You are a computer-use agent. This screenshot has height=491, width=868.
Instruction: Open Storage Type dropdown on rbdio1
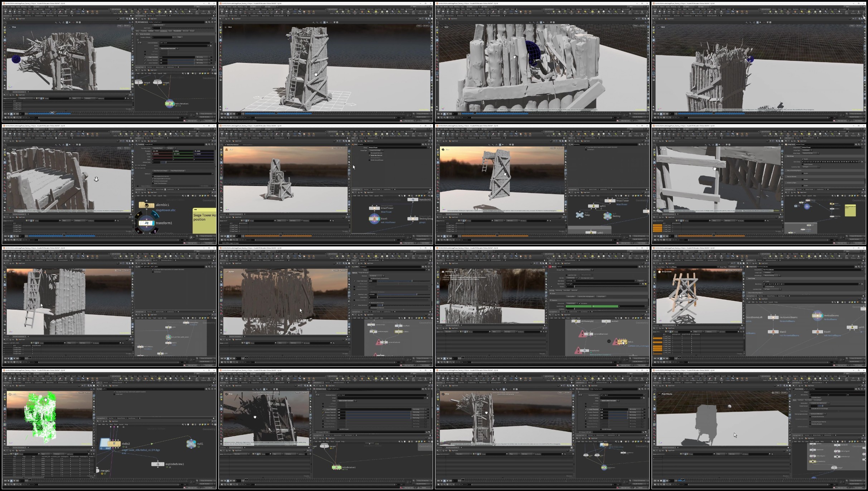click(580, 270)
